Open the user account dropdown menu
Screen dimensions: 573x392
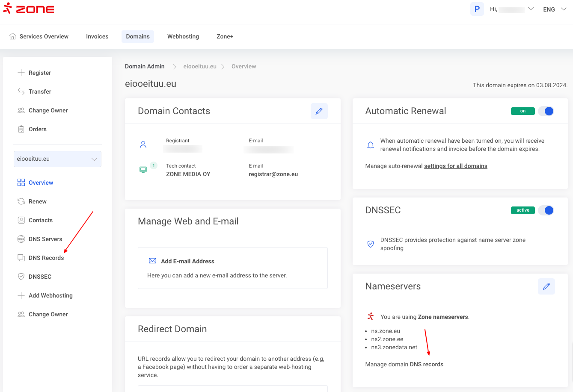(531, 9)
